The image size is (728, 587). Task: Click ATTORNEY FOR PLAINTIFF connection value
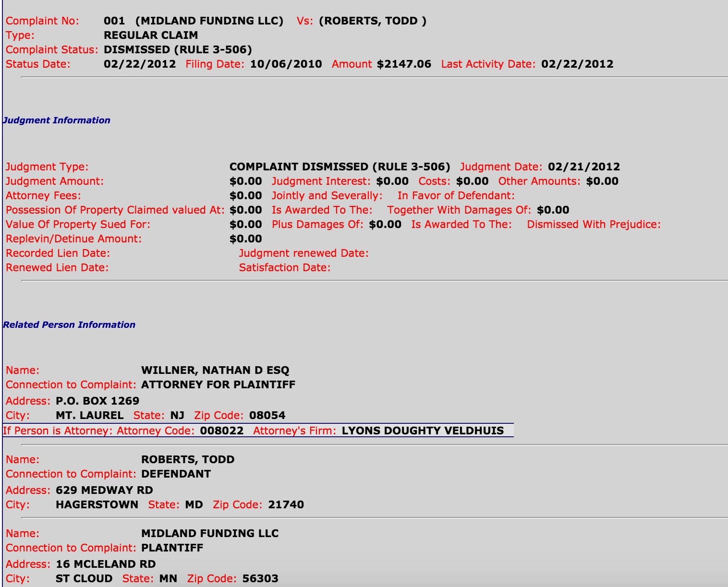pos(218,385)
